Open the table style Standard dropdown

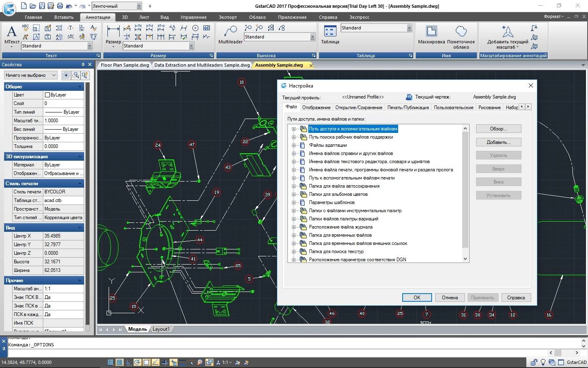click(409, 28)
